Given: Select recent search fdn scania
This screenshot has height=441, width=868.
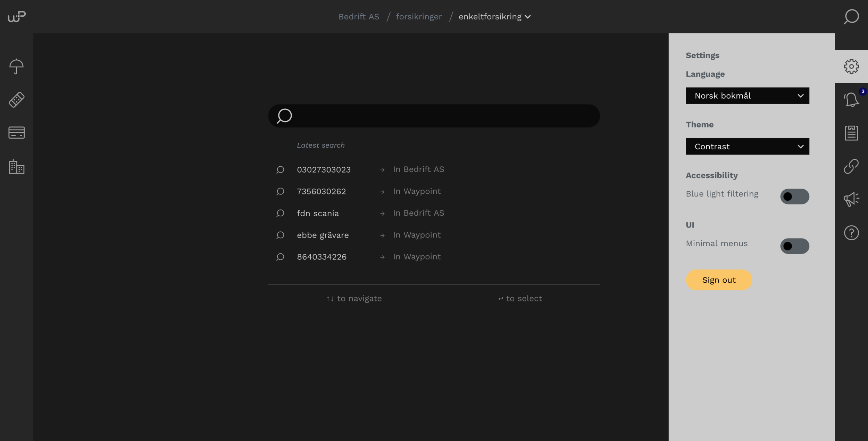Looking at the screenshot, I should [318, 213].
